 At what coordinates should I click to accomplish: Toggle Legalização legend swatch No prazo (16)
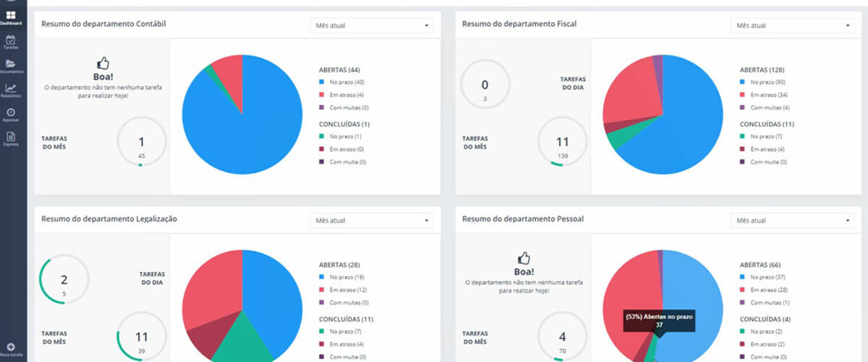pos(322,277)
